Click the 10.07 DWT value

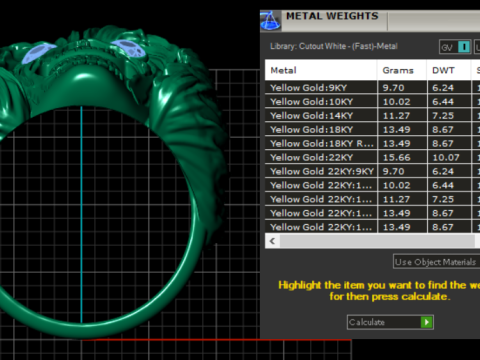[446, 157]
